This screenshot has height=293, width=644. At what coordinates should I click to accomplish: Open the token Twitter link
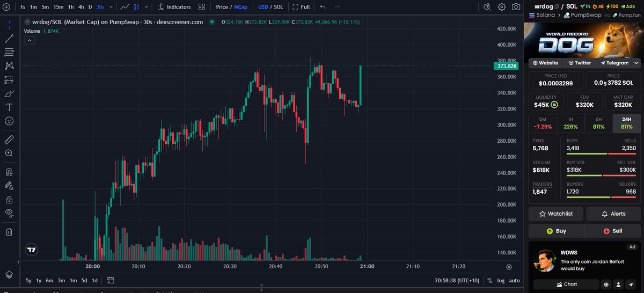pyautogui.click(x=579, y=63)
